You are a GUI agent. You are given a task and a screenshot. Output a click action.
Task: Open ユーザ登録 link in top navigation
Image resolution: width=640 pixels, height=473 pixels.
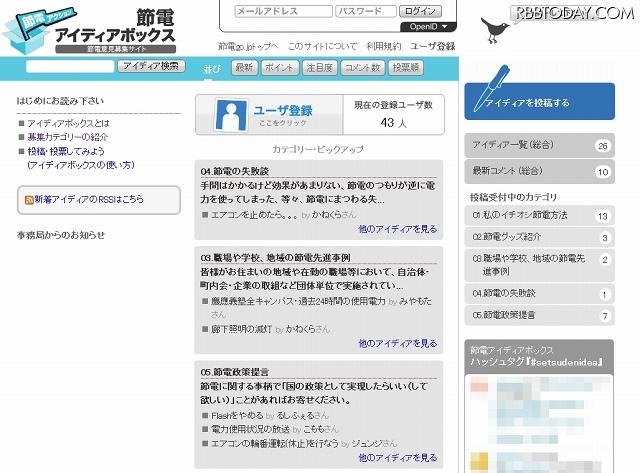click(433, 47)
